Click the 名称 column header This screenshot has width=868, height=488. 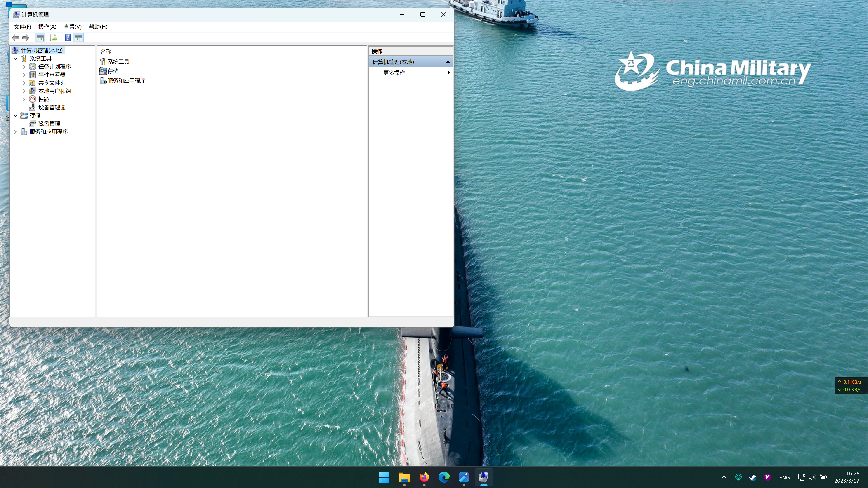106,52
